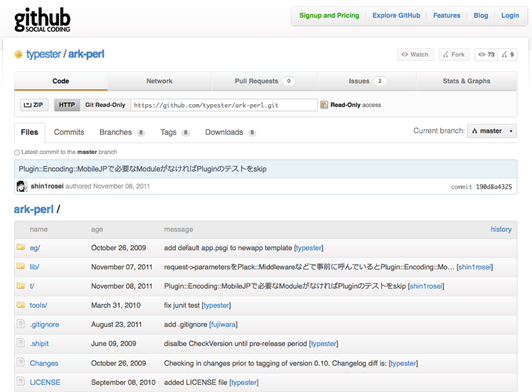Click the master branch dropdown arrow
This screenshot has width=532, height=392.
pos(511,131)
